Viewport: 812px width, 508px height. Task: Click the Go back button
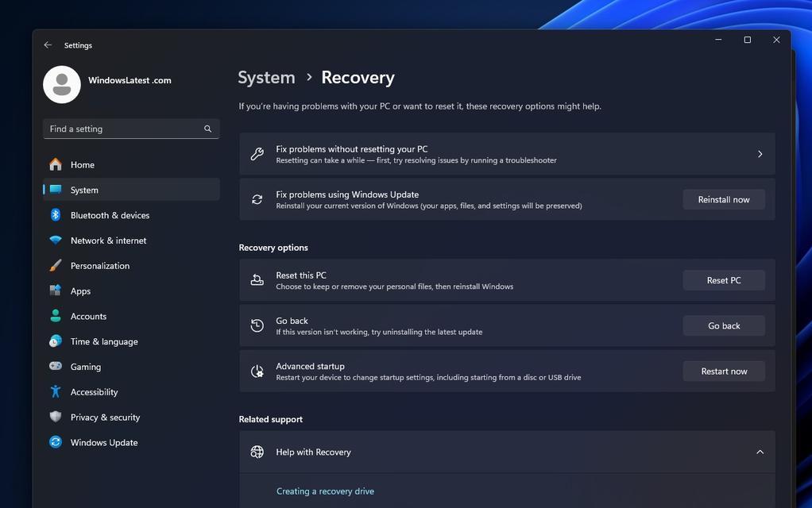coord(724,325)
